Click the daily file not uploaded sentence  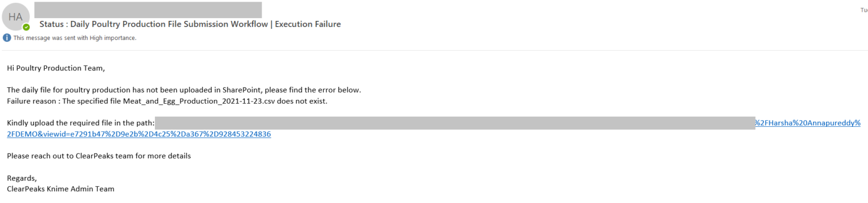click(184, 90)
